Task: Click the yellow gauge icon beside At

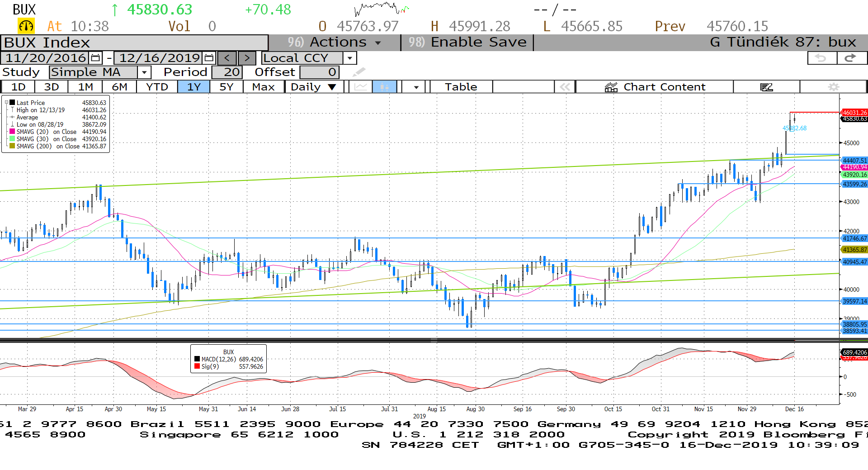Action: [x=26, y=26]
